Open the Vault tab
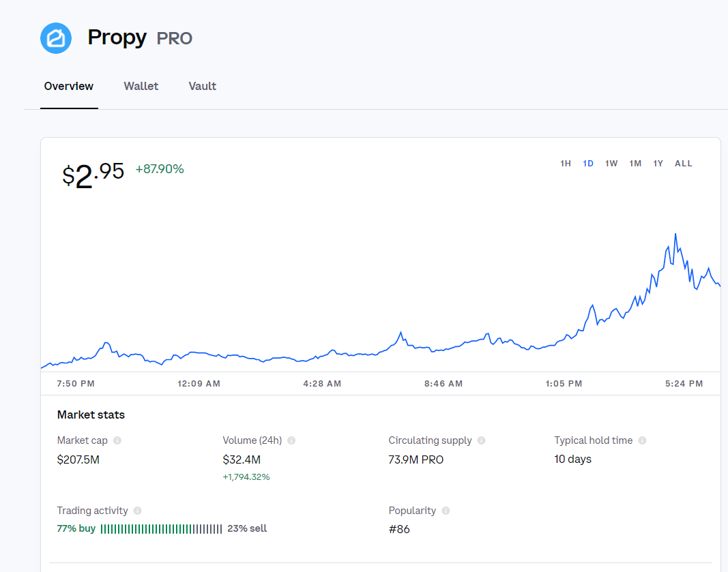 (x=203, y=87)
